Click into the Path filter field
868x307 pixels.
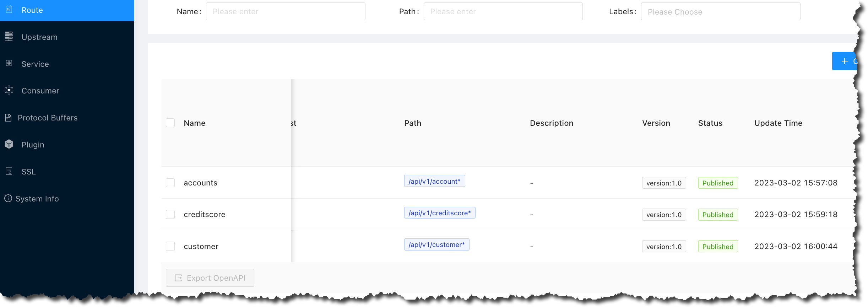click(503, 12)
